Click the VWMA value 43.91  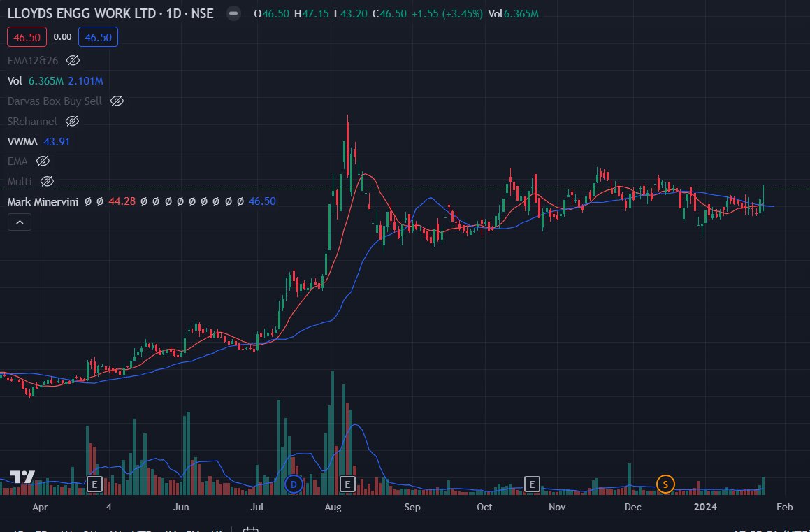tap(57, 141)
